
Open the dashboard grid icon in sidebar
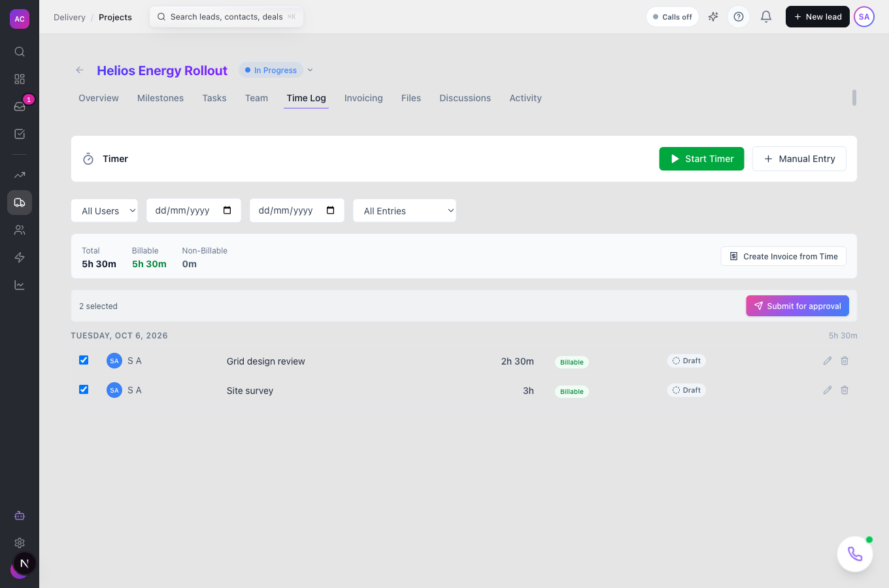click(20, 79)
